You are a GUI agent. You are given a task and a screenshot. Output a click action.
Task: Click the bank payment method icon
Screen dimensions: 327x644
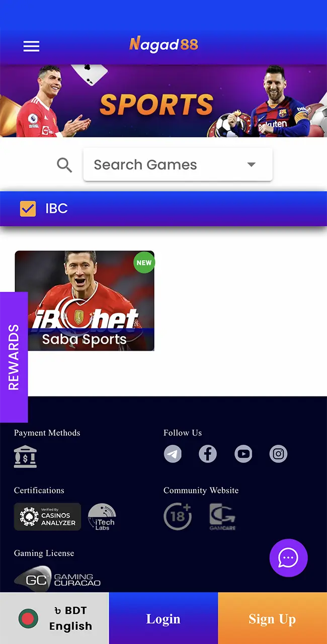coord(25,457)
